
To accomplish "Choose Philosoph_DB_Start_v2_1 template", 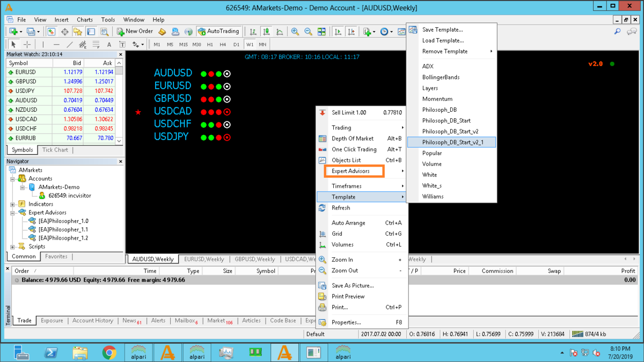I will click(452, 142).
